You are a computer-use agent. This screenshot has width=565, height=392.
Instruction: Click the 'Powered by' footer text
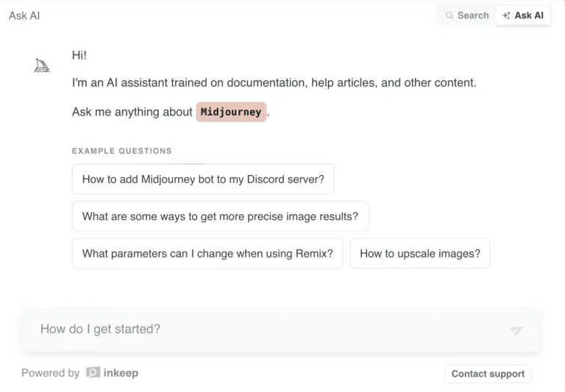[51, 373]
